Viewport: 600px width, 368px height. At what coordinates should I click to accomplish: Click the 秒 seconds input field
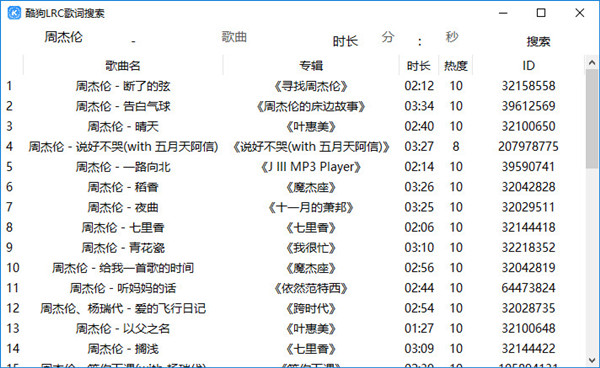click(452, 37)
